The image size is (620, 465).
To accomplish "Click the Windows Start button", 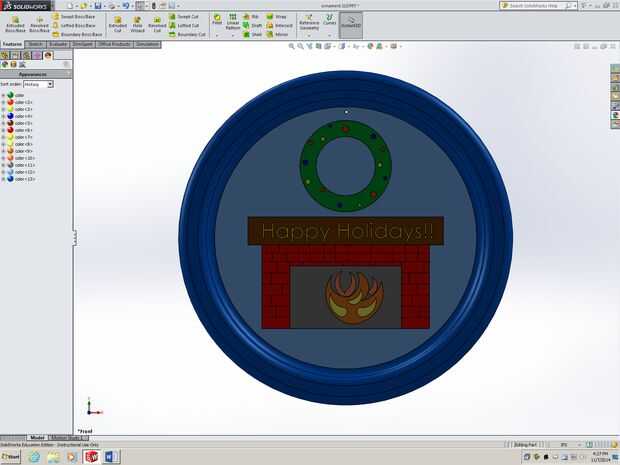I will (11, 457).
